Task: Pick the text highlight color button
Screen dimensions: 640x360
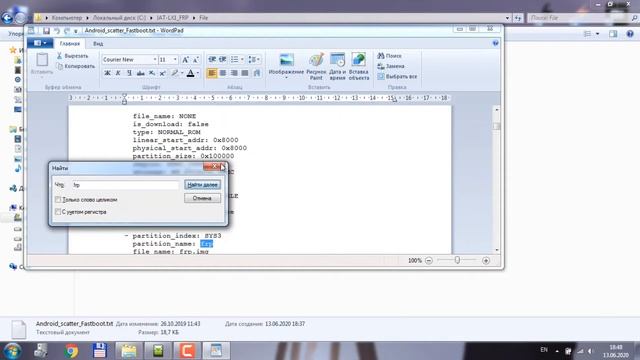Action: pos(175,73)
